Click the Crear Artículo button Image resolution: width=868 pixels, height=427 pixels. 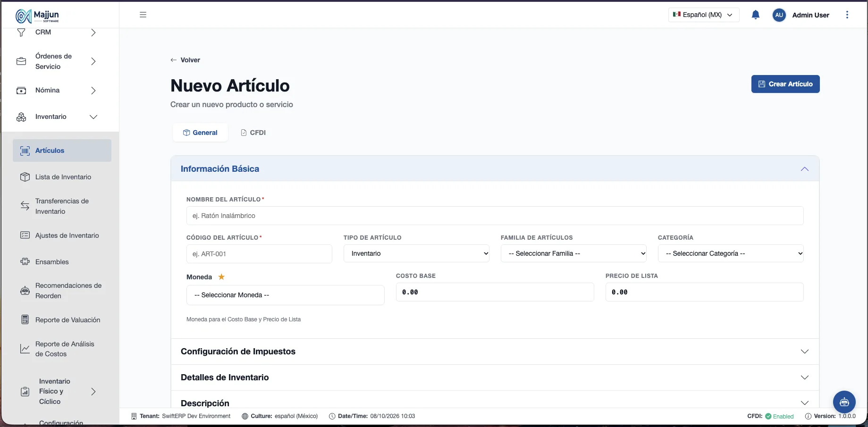tap(785, 84)
